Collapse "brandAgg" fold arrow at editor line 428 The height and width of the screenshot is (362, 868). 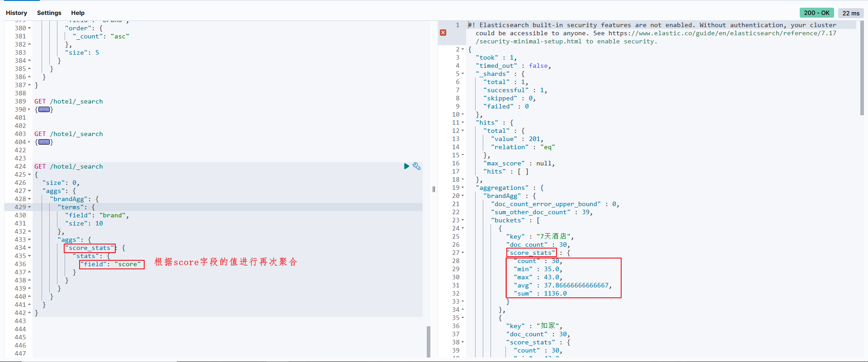click(29, 199)
